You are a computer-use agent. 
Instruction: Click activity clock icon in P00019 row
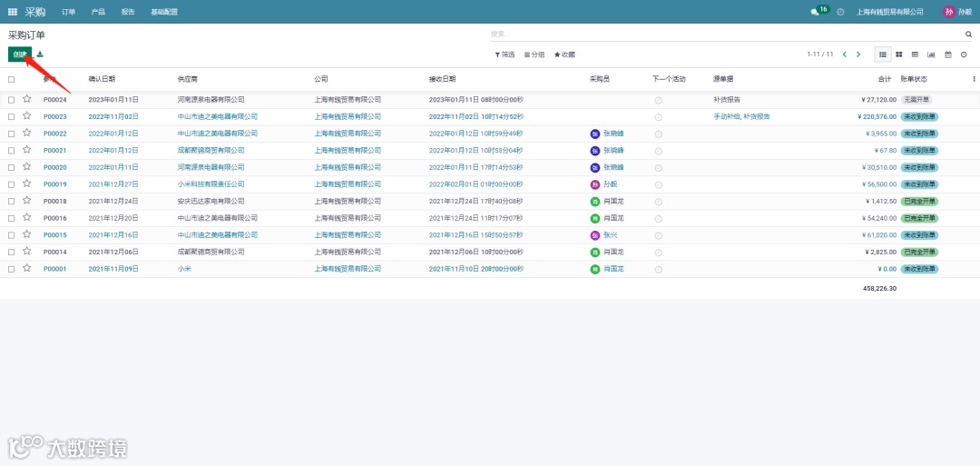[x=658, y=184]
